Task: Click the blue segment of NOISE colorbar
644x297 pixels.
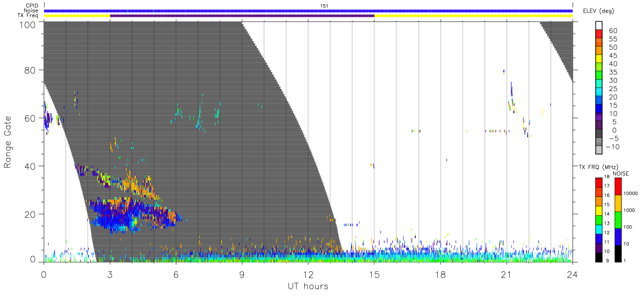Action: coord(618,237)
